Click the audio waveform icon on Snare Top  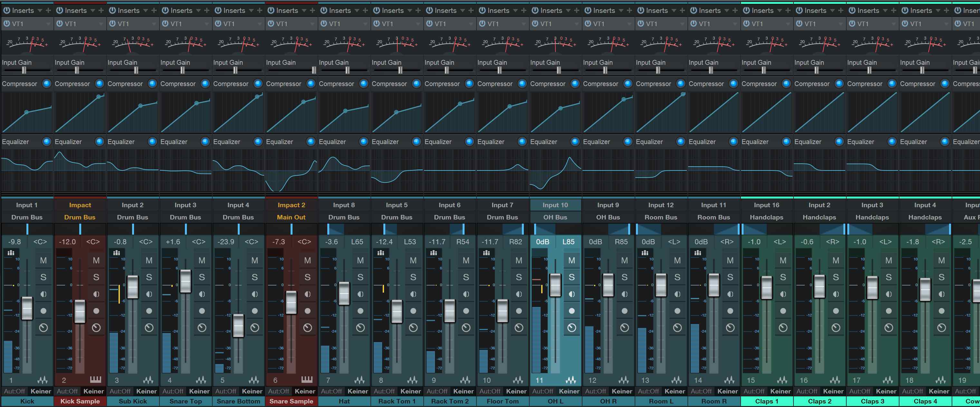(x=201, y=380)
